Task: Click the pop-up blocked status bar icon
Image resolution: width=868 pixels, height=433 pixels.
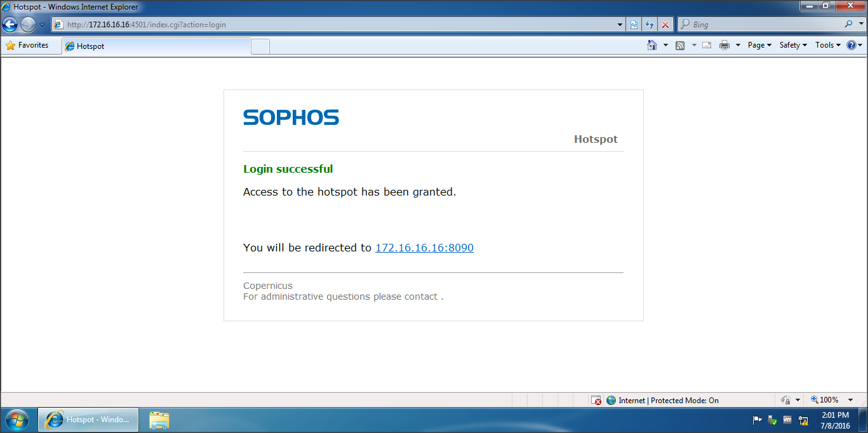Action: tap(596, 400)
